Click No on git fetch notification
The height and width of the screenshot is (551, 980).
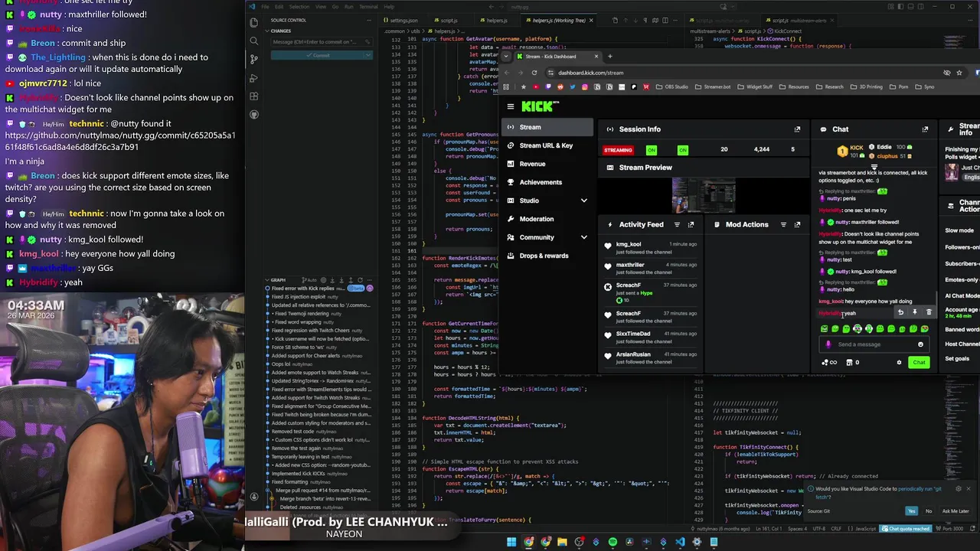coord(929,511)
